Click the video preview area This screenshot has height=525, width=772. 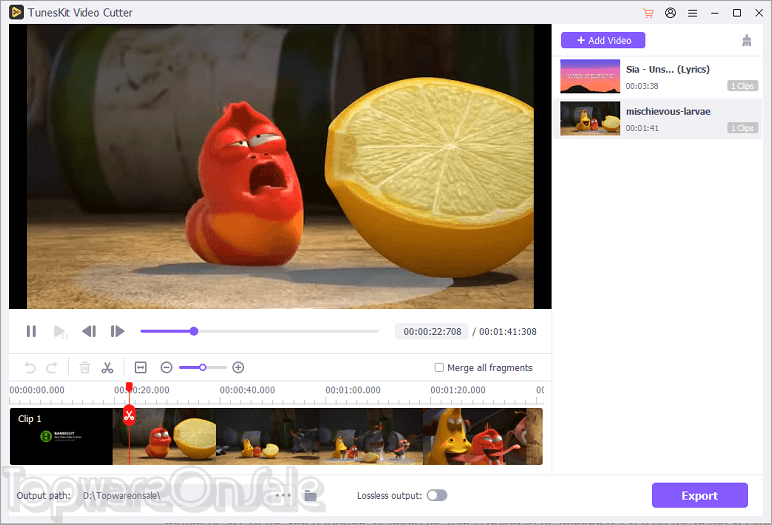click(280, 166)
